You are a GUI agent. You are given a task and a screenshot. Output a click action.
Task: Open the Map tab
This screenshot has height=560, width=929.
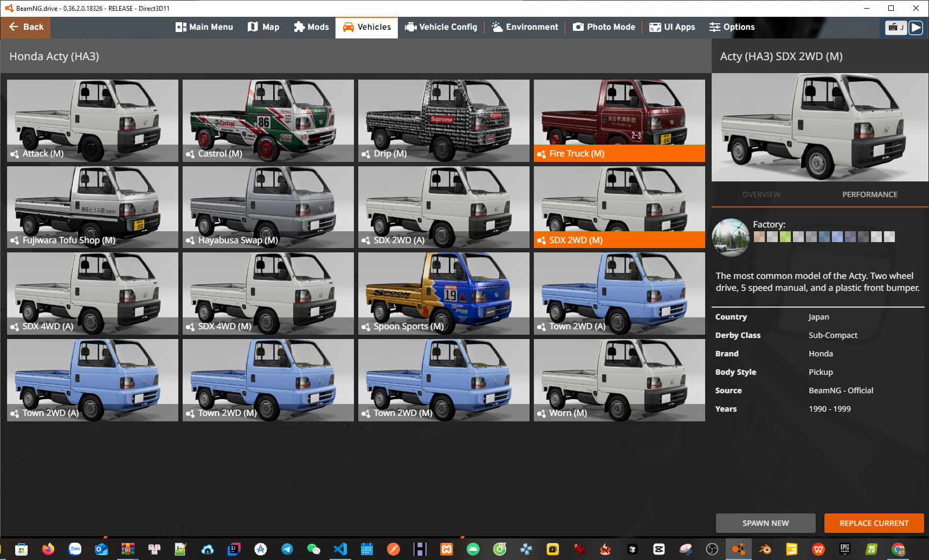coord(263,27)
